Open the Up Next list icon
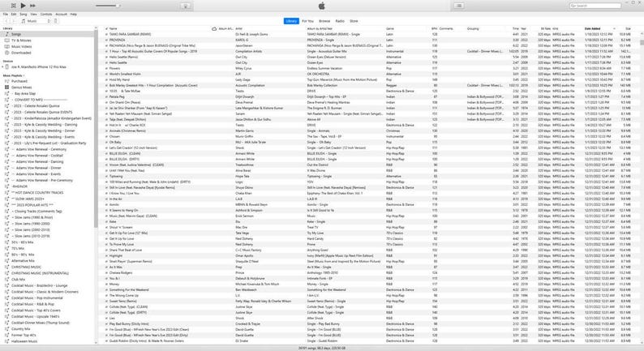This screenshot has width=644, height=351. (459, 6)
